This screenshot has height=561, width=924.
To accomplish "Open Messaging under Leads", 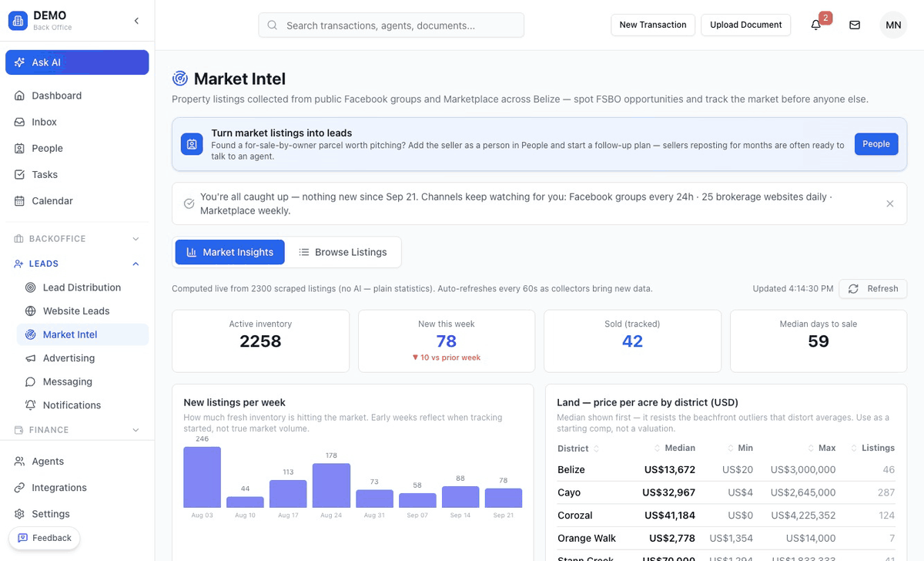I will click(82, 381).
